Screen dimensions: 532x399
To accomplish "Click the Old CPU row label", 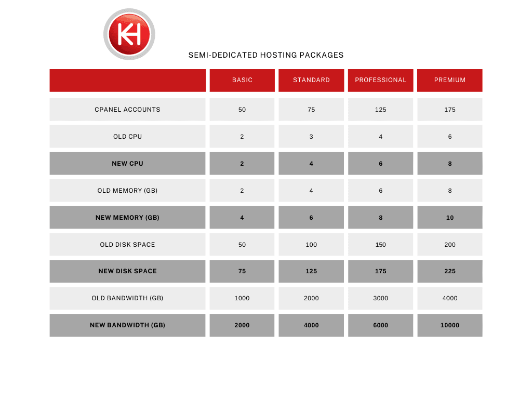I will point(128,137).
